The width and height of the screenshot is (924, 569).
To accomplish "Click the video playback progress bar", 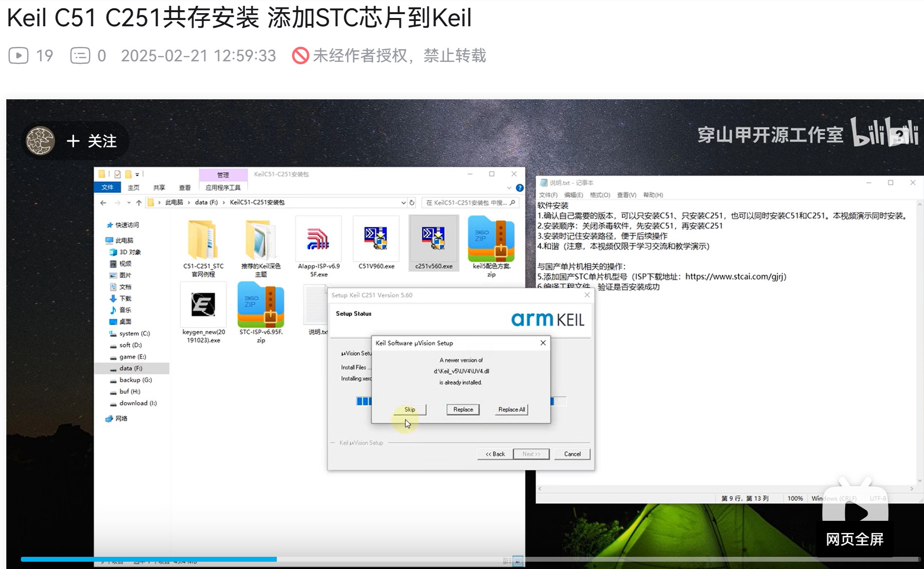I will 470,559.
